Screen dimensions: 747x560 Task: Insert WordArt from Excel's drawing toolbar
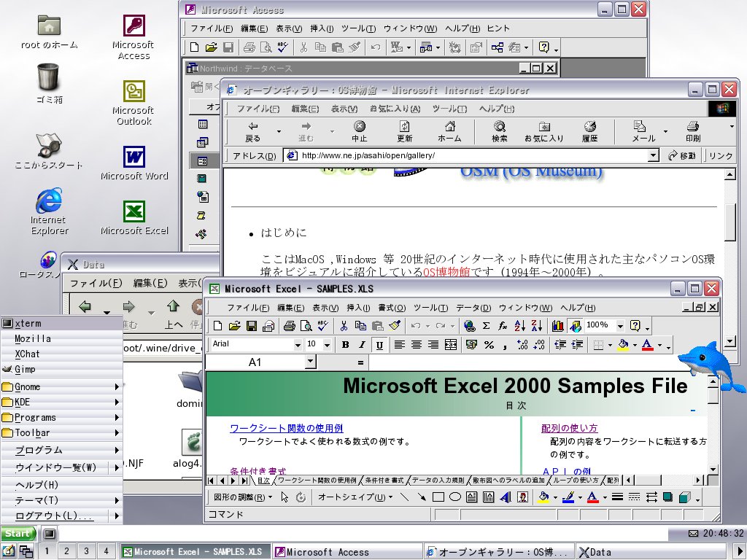tap(506, 497)
